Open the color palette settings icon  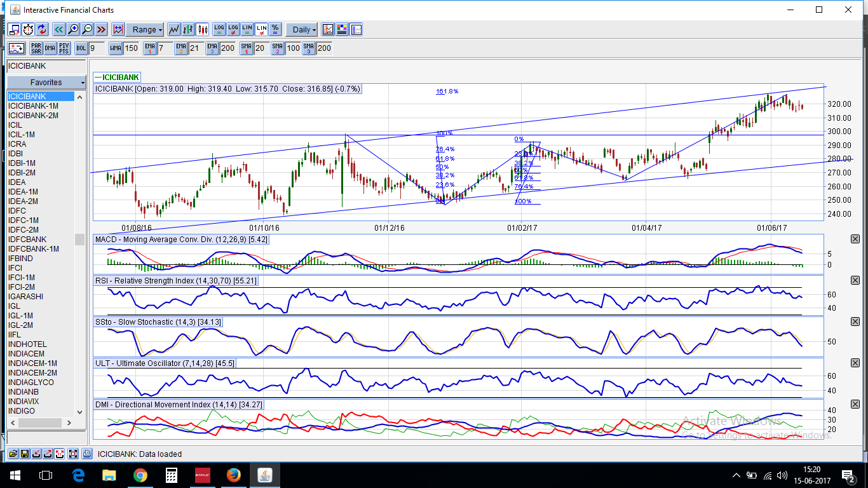coord(342,29)
